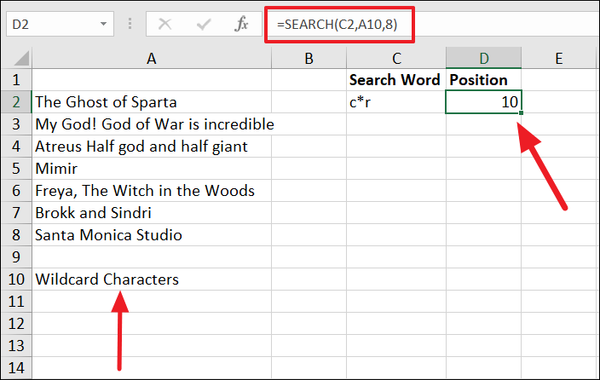600x380 pixels.
Task: Click the Enter checkmark formula bar icon
Action: pos(204,24)
